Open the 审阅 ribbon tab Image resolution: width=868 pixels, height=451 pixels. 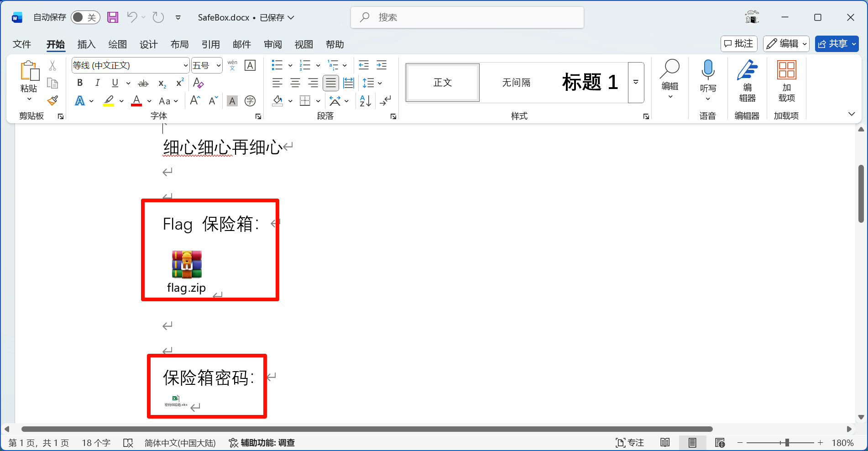(x=272, y=44)
